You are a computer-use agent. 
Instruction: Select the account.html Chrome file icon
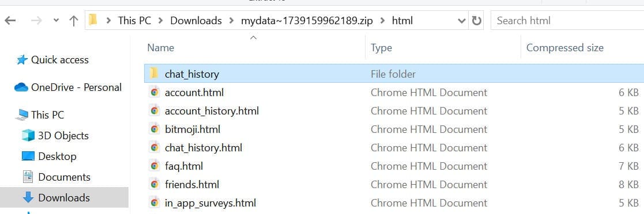coord(155,92)
